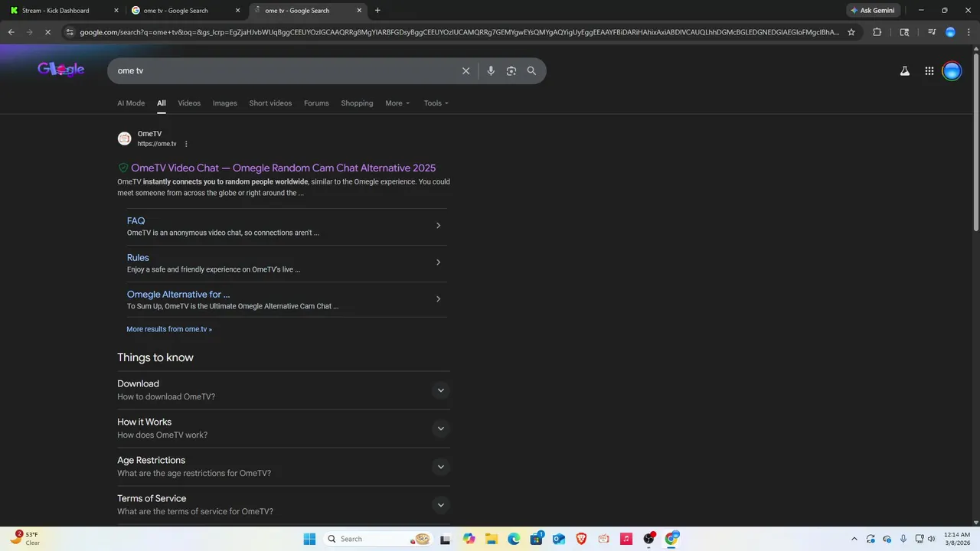
Task: Open the More search filters dropdown
Action: 397,103
